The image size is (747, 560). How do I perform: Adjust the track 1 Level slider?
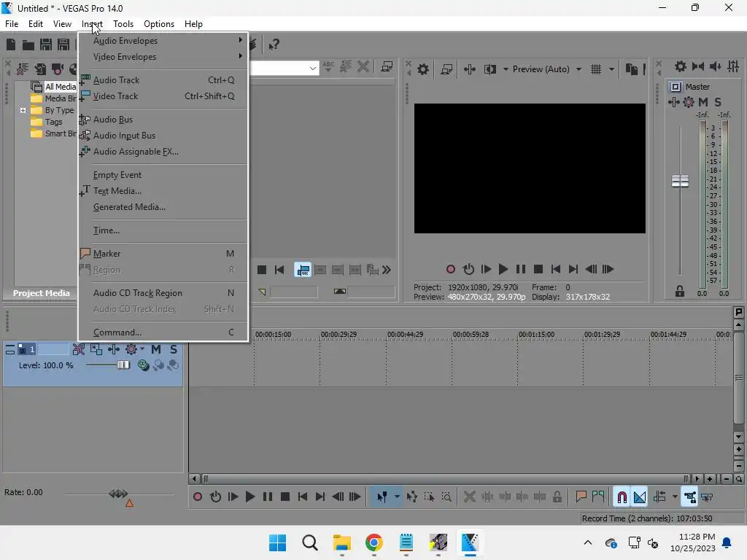click(123, 365)
